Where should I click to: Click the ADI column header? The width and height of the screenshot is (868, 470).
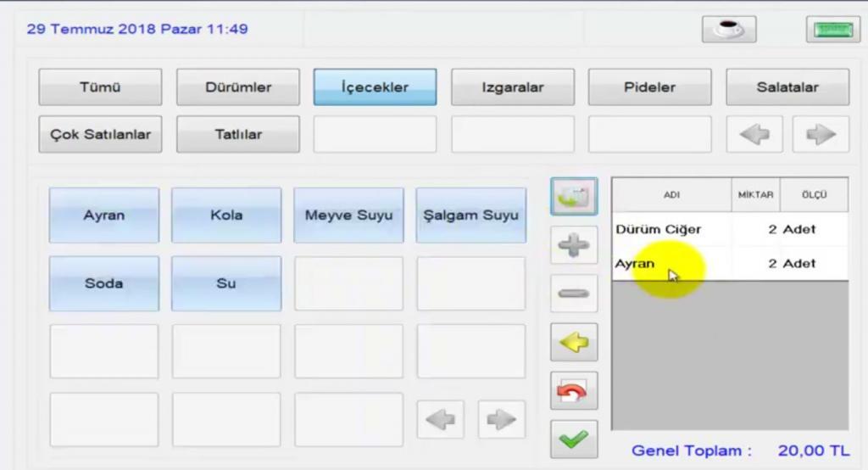coord(671,194)
